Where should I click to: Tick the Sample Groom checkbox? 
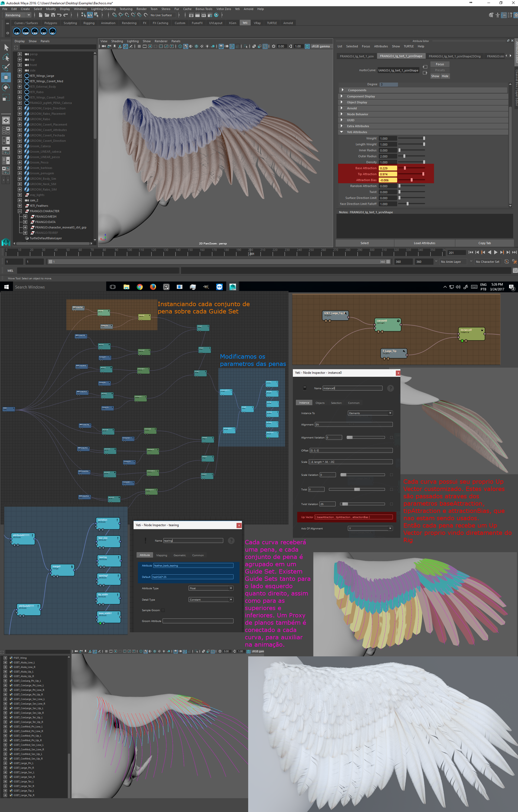163,610
